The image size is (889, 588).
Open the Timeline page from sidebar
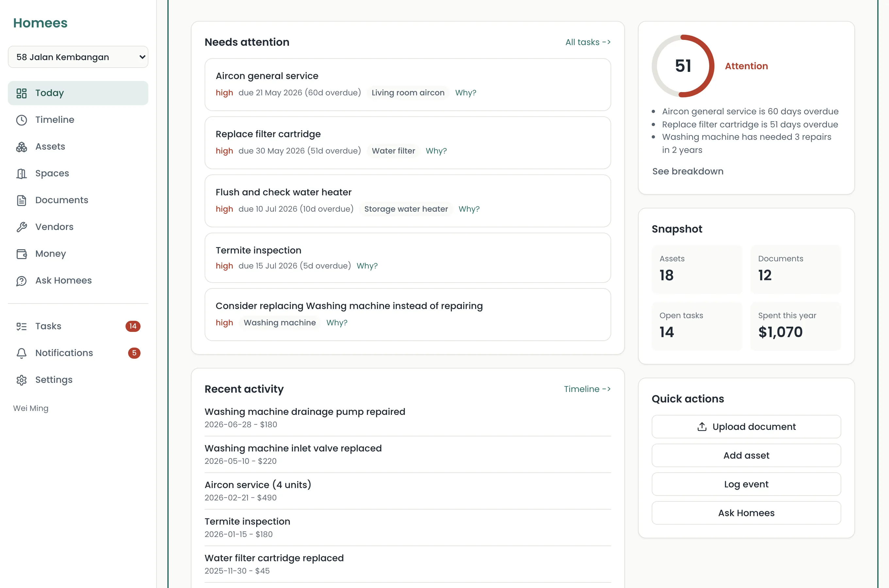78,120
